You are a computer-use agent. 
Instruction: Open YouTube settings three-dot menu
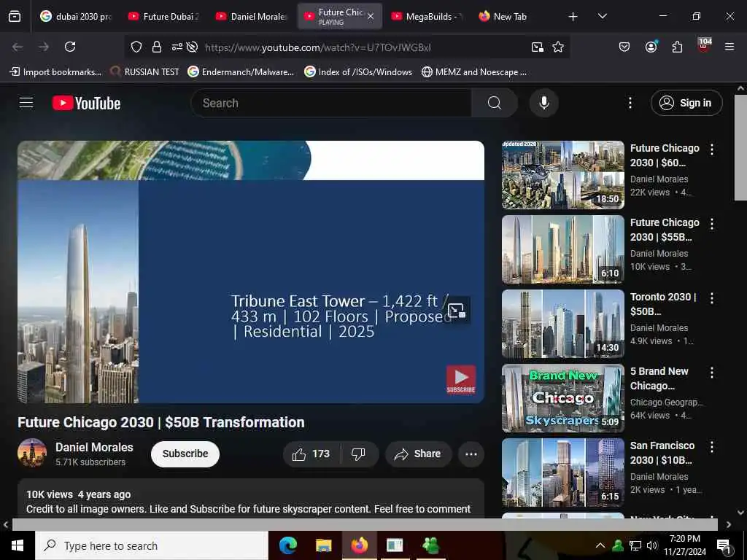coord(630,103)
